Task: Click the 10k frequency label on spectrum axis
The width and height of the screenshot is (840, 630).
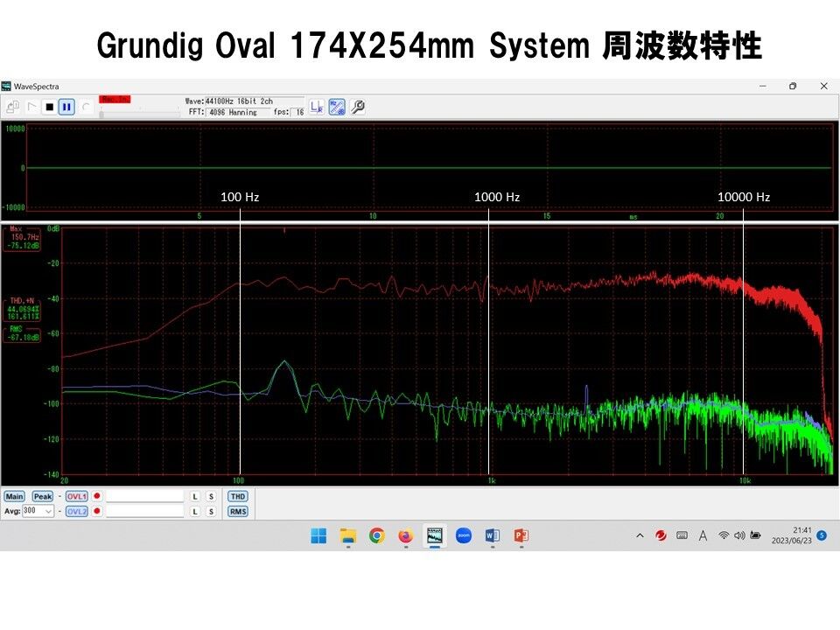Action: point(745,480)
